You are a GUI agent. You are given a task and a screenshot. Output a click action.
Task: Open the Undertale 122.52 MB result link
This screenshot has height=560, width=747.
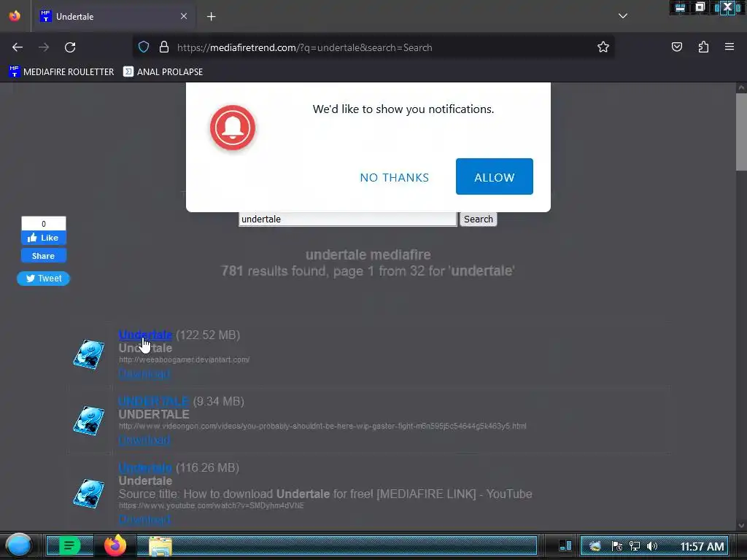[145, 335]
